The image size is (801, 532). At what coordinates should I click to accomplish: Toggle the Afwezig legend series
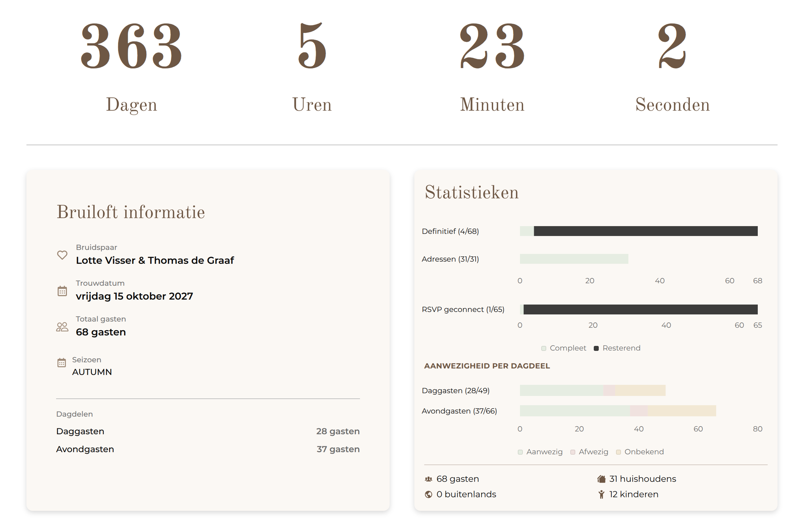click(x=589, y=452)
